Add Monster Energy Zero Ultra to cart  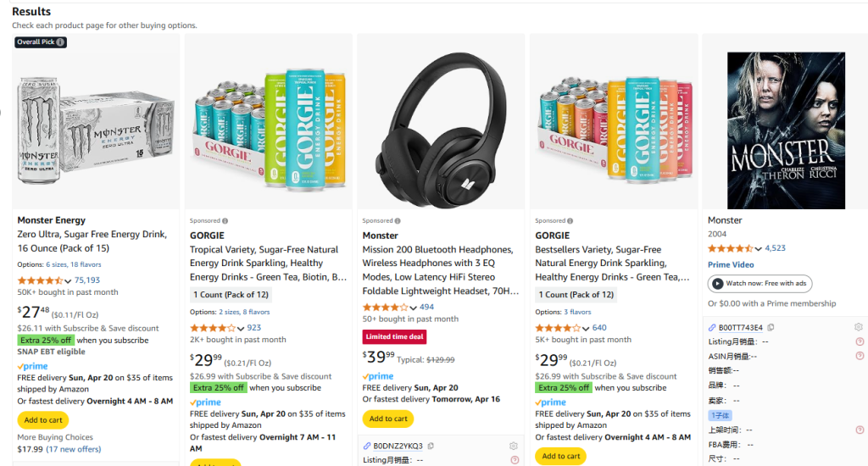[x=42, y=420]
